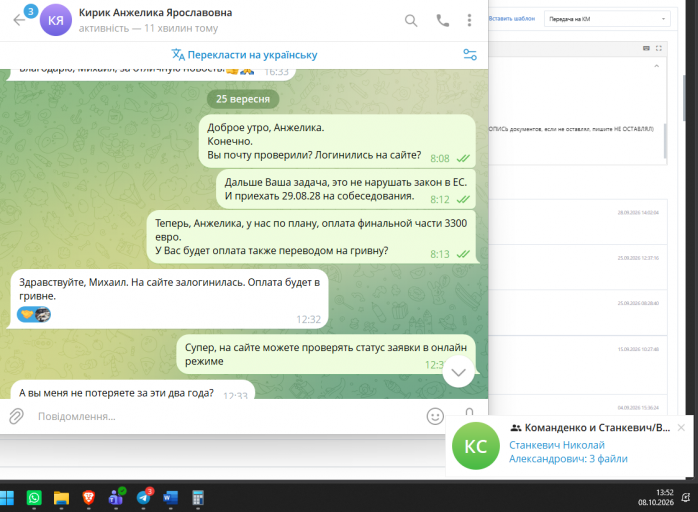
Task: Open the three-dot chat menu
Action: click(469, 20)
